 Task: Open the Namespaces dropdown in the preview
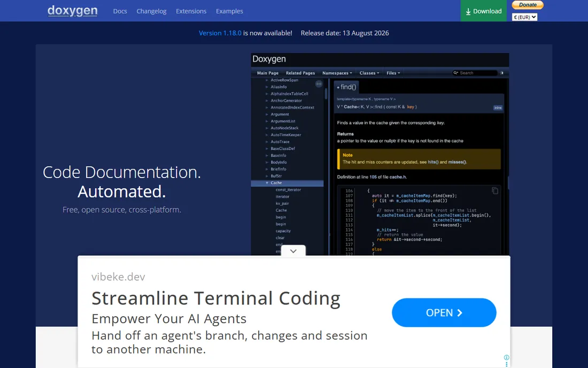[337, 73]
